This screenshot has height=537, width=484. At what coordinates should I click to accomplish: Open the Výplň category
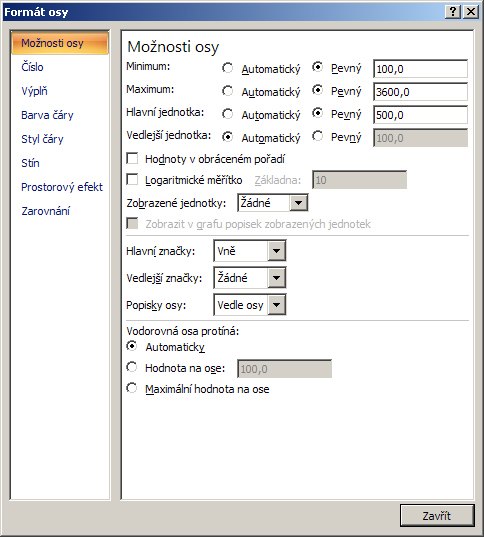34,91
